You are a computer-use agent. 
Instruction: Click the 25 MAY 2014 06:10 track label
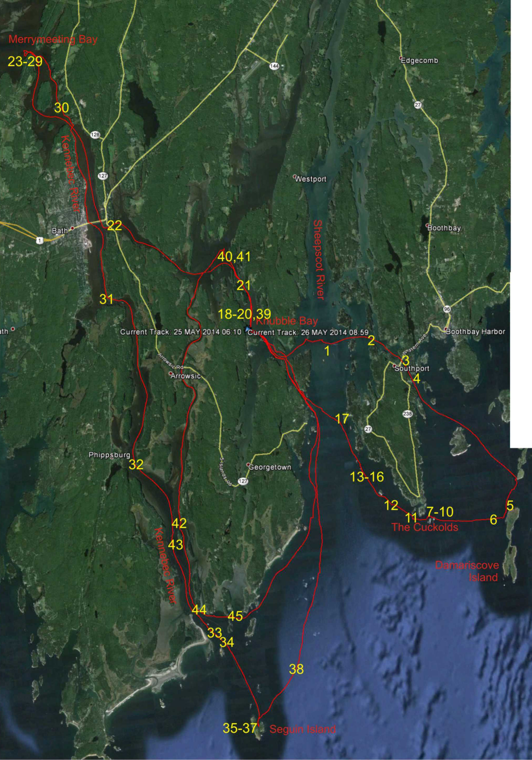pyautogui.click(x=180, y=332)
